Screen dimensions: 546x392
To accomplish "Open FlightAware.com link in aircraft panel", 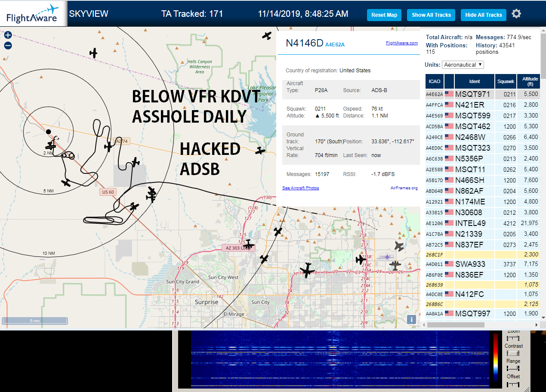I will 402,43.
